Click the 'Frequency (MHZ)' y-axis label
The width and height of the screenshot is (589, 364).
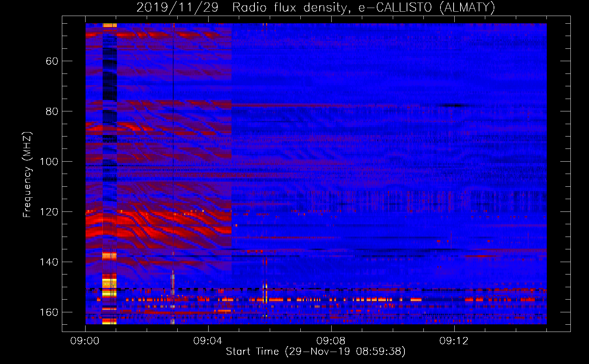(x=27, y=174)
